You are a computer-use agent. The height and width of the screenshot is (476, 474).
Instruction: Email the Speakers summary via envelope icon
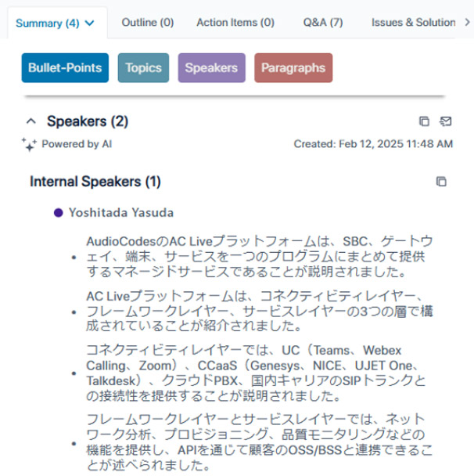pyautogui.click(x=446, y=121)
